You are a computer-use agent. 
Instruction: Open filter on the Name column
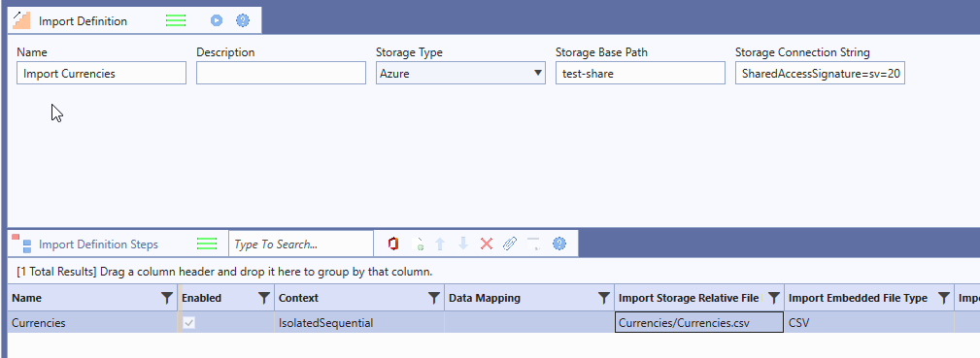[167, 298]
